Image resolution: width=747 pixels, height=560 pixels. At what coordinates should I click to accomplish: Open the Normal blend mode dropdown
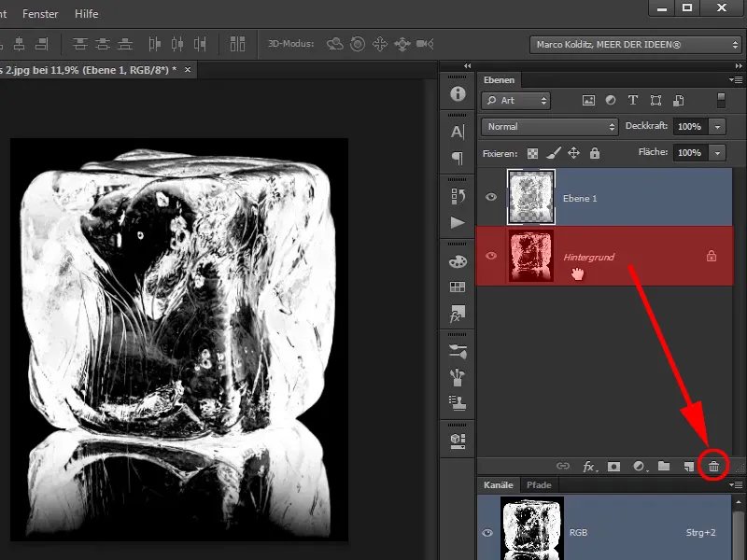point(550,127)
